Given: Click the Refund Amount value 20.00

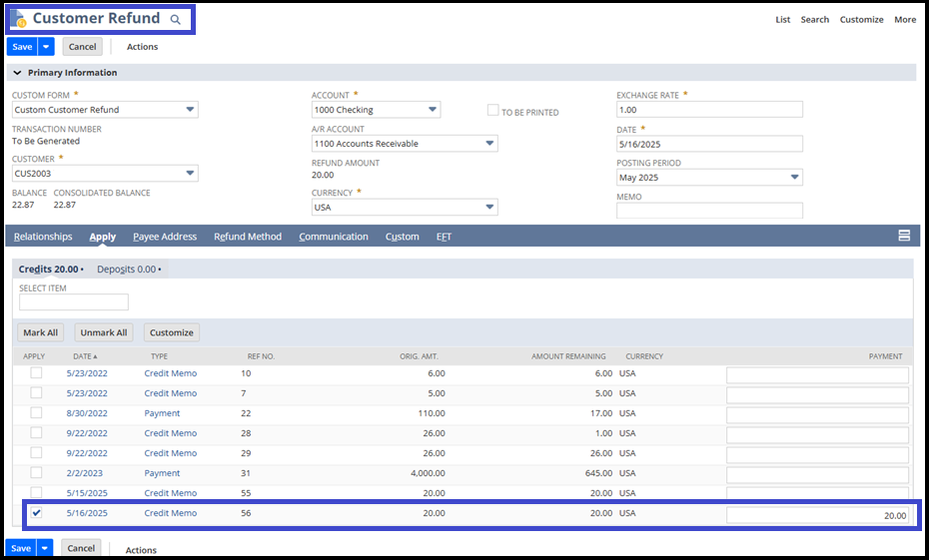Looking at the screenshot, I should 323,175.
